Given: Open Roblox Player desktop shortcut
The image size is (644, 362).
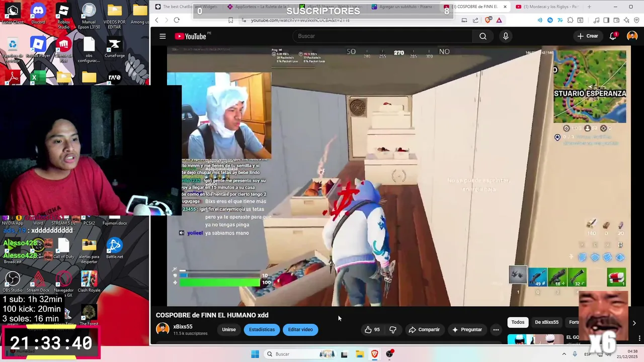Looking at the screenshot, I should coord(38,48).
